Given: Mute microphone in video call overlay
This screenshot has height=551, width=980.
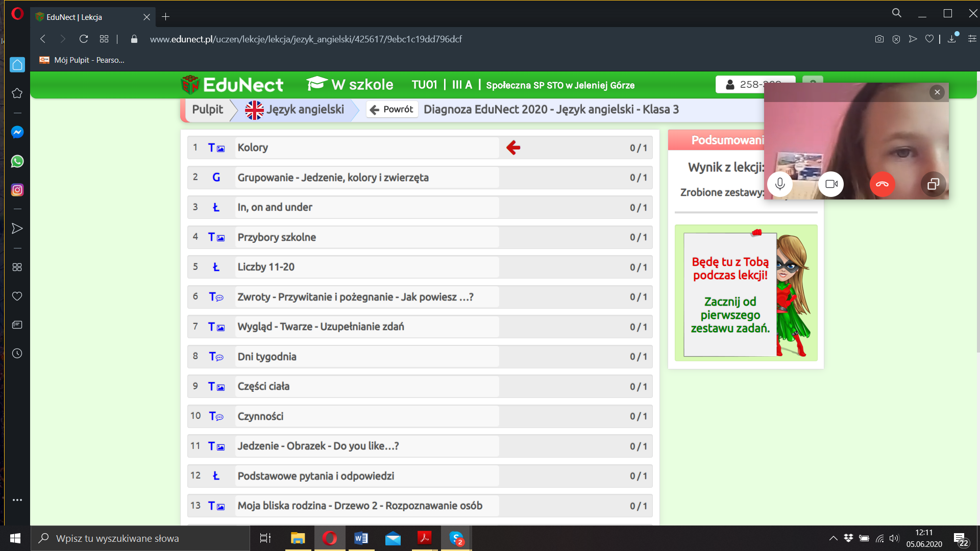Looking at the screenshot, I should tap(780, 184).
